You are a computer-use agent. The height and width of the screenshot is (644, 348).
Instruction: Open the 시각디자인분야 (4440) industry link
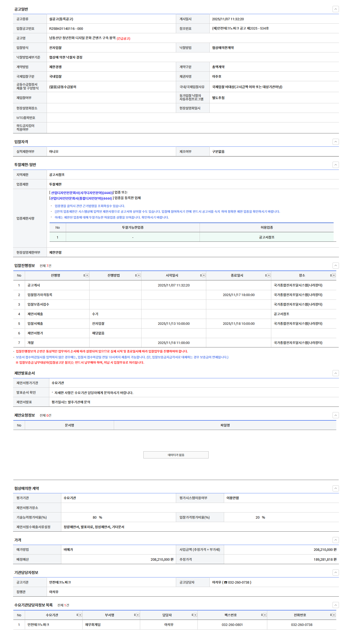coord(82,193)
